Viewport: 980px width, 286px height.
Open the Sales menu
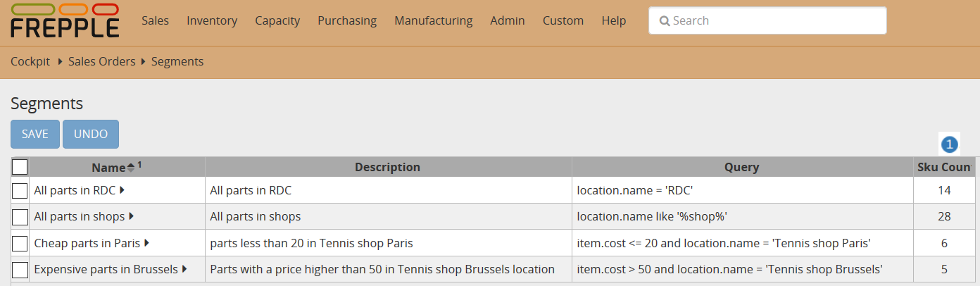pos(155,20)
